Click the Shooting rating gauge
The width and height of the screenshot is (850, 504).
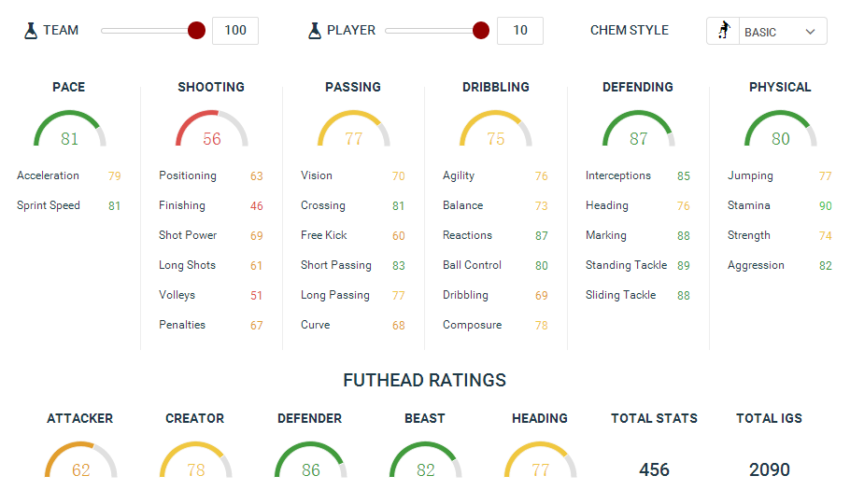point(212,131)
